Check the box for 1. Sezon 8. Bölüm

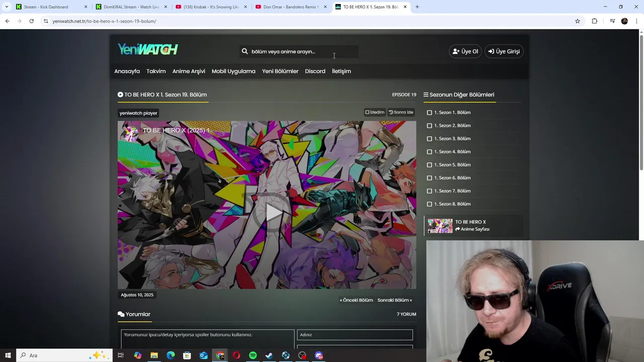tap(429, 204)
